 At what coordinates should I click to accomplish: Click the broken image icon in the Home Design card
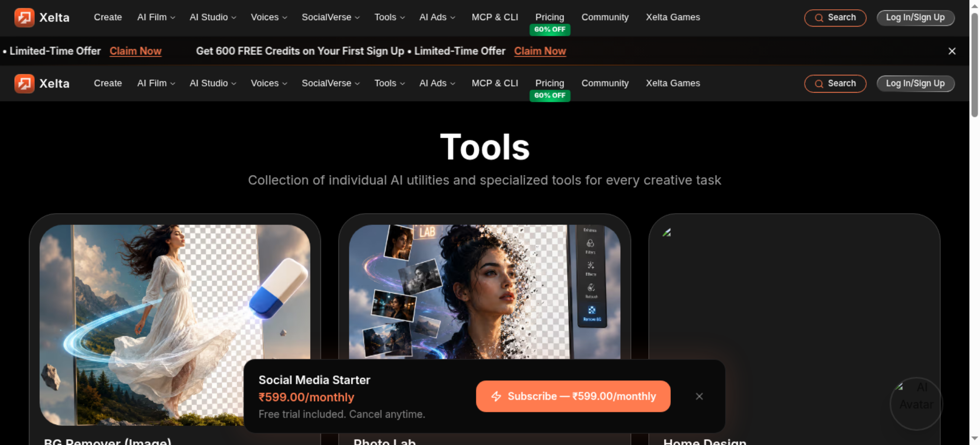click(666, 232)
